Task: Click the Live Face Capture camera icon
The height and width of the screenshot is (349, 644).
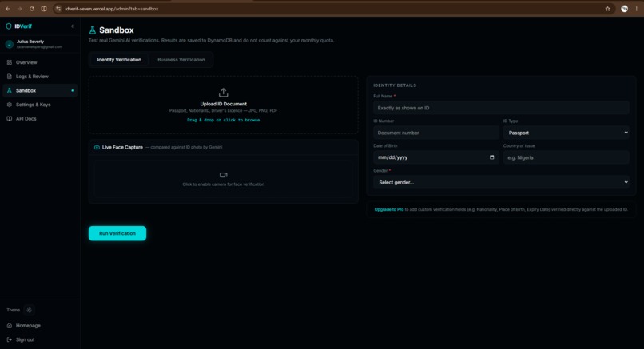Action: (x=97, y=147)
